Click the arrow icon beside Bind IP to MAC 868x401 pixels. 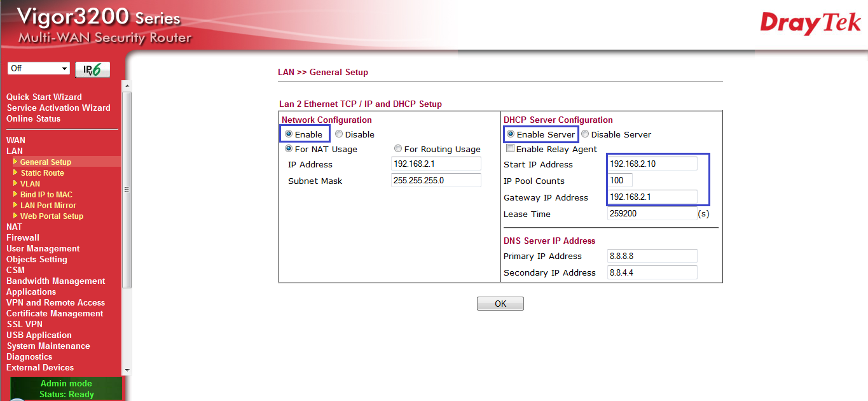pos(15,194)
